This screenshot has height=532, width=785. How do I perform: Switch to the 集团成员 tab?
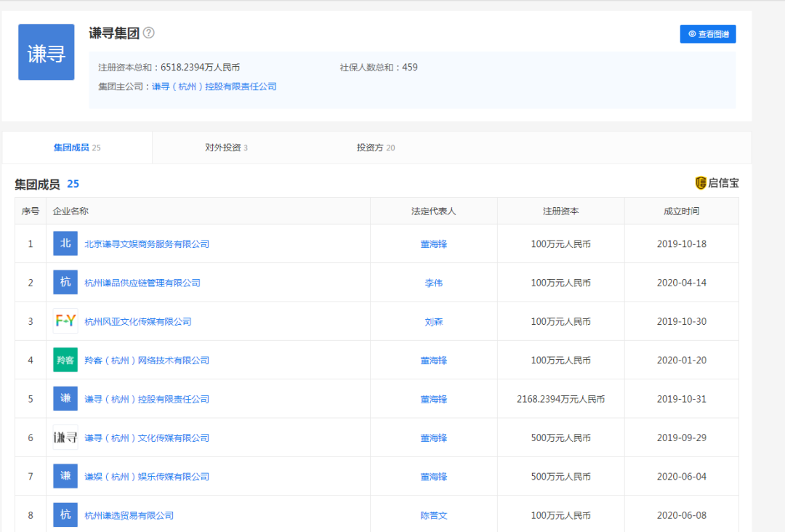click(77, 148)
